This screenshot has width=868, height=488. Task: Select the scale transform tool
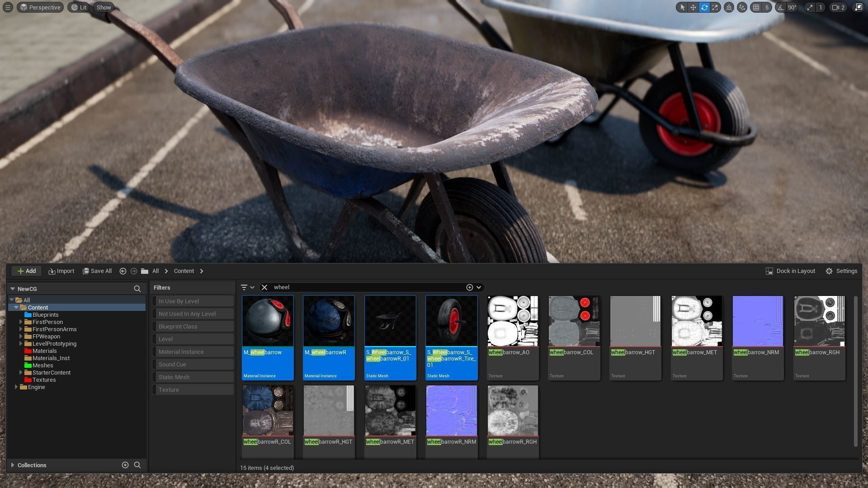point(715,7)
